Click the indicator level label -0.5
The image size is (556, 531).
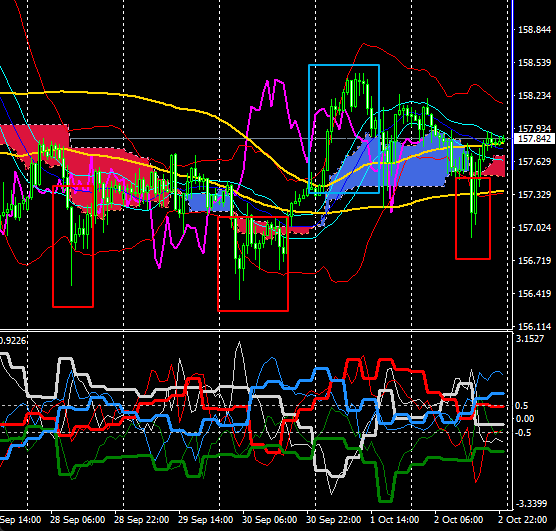coord(523,432)
